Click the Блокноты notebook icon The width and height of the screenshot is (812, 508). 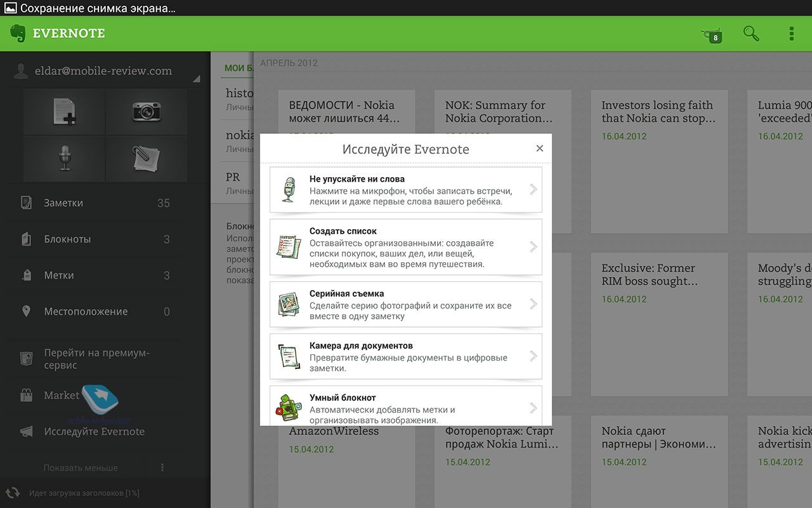click(26, 239)
